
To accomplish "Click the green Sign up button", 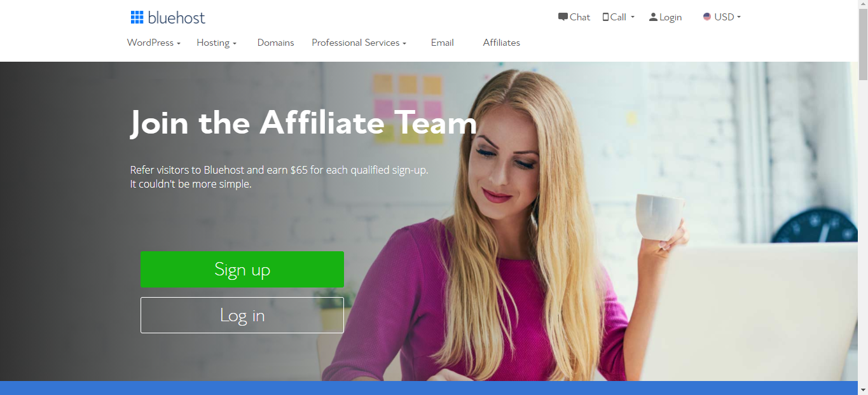I will pyautogui.click(x=242, y=270).
